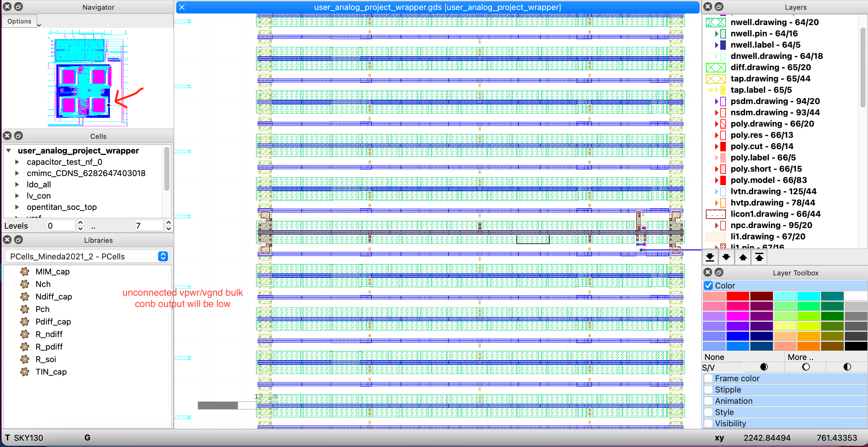The height and width of the screenshot is (447, 868).
Task: Click the 'None' frame color button
Action: (x=714, y=357)
